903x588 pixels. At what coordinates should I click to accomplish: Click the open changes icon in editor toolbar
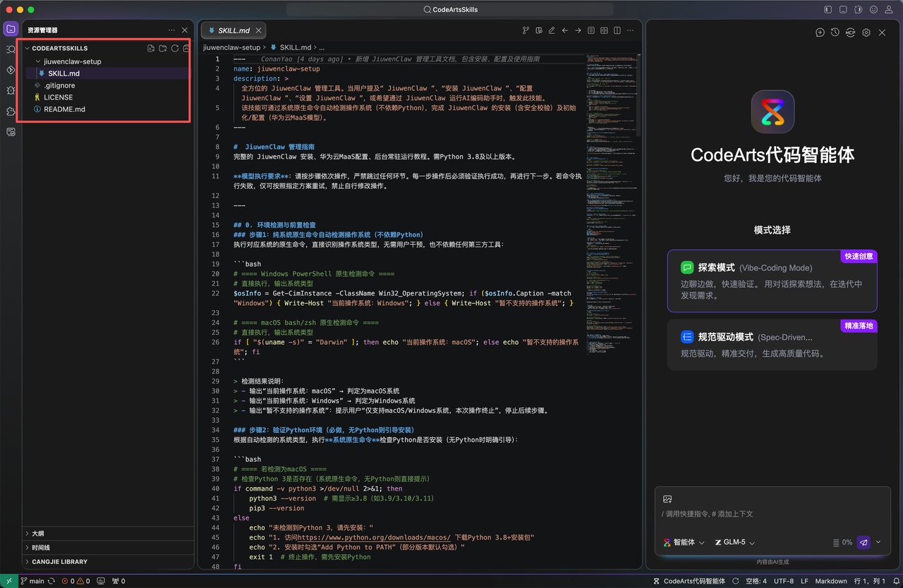click(x=539, y=30)
